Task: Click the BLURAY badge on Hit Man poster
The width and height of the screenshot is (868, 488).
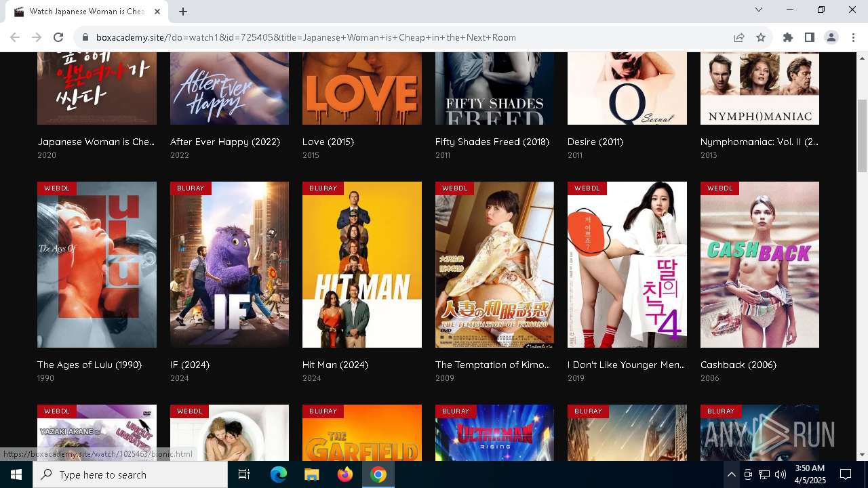Action: pyautogui.click(x=323, y=188)
